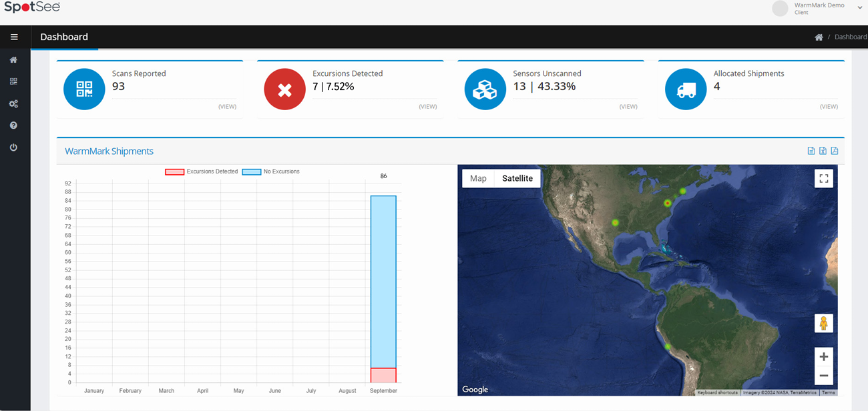The image size is (868, 411).
Task: Switch to Map view tab
Action: pos(478,178)
